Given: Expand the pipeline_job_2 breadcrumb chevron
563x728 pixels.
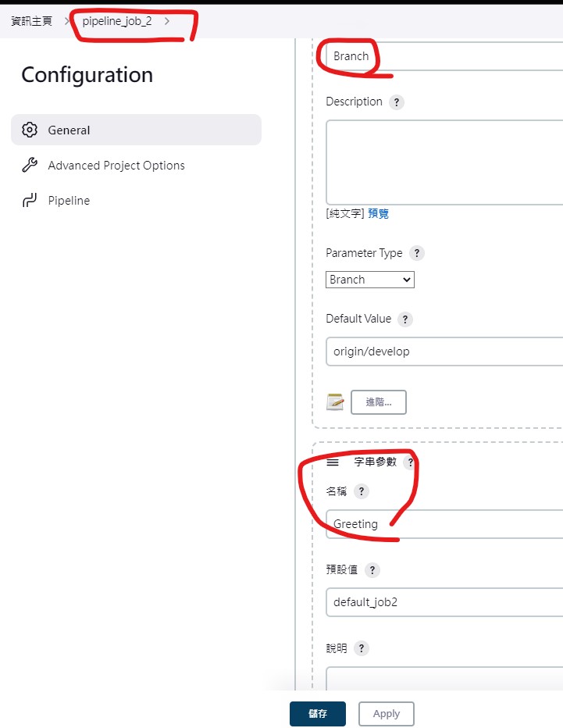Looking at the screenshot, I should point(167,21).
